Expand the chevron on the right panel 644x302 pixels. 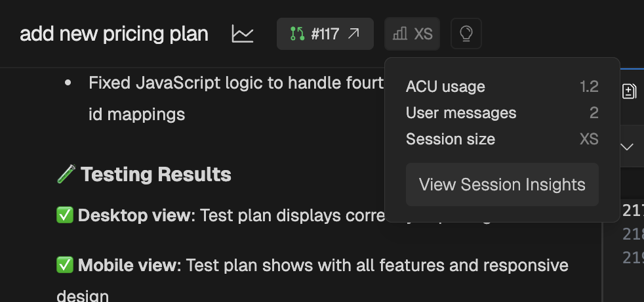click(x=627, y=146)
